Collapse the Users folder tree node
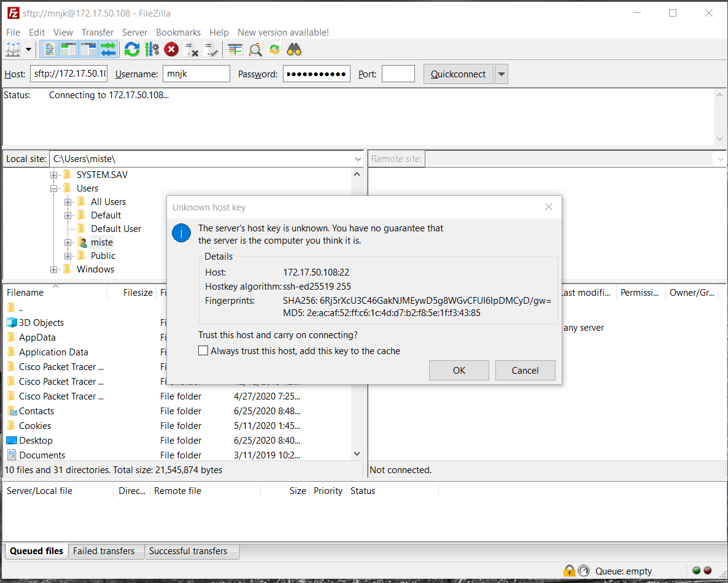Viewport: 728px width, 583px height. click(54, 188)
